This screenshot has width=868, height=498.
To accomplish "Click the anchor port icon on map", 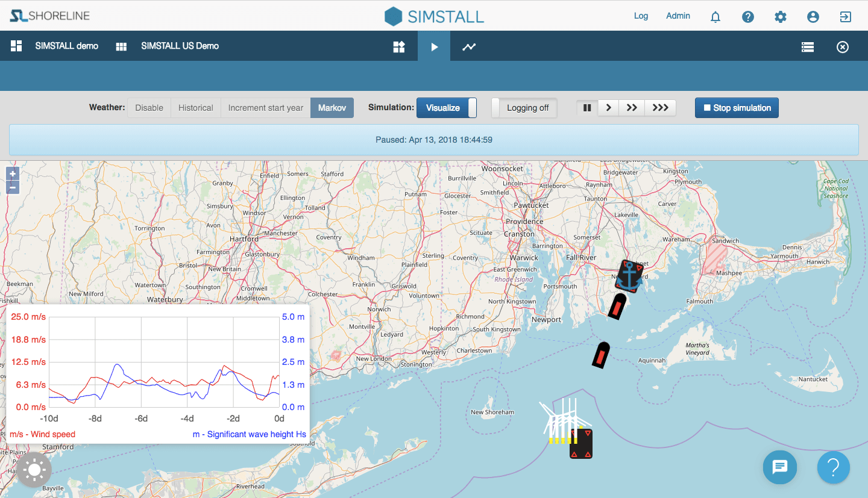I will tap(629, 276).
